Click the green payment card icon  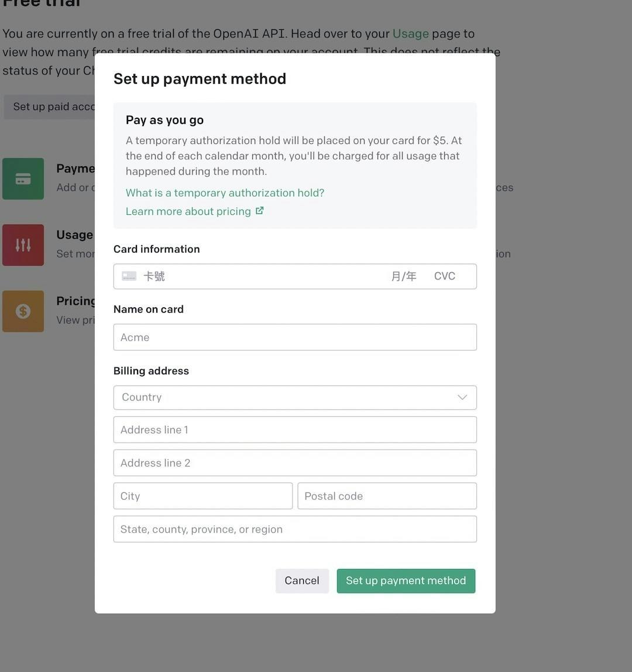point(23,179)
